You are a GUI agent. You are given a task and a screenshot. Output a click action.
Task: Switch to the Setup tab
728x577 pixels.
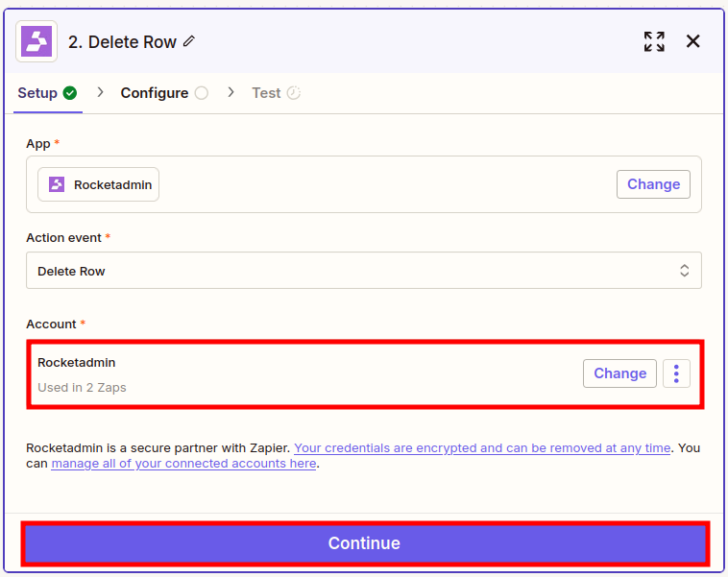[x=37, y=93]
